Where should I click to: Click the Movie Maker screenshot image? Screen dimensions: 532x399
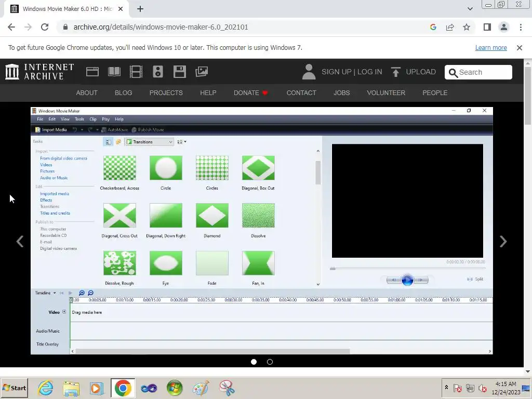(x=262, y=231)
